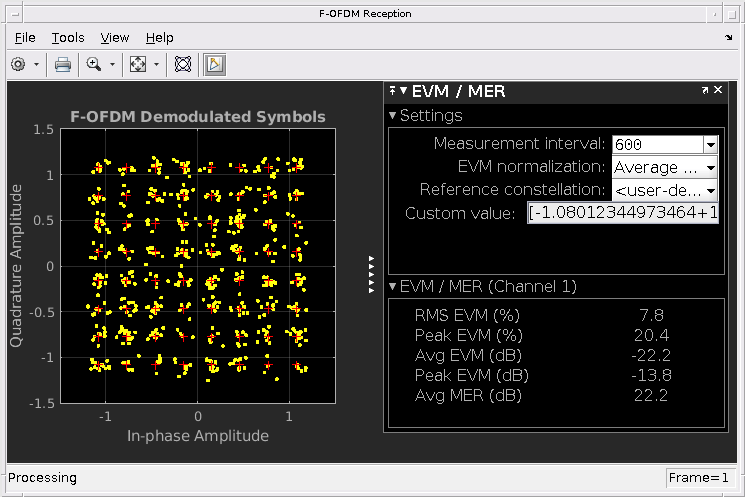This screenshot has height=497, width=745.
Task: Expand the gear icon dropdown arrow
Action: (x=36, y=64)
